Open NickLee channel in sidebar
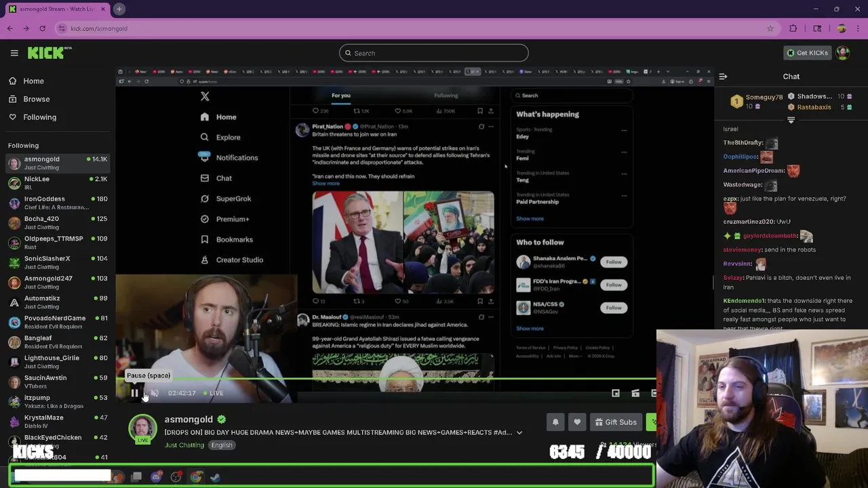The width and height of the screenshot is (868, 488). coord(58,182)
